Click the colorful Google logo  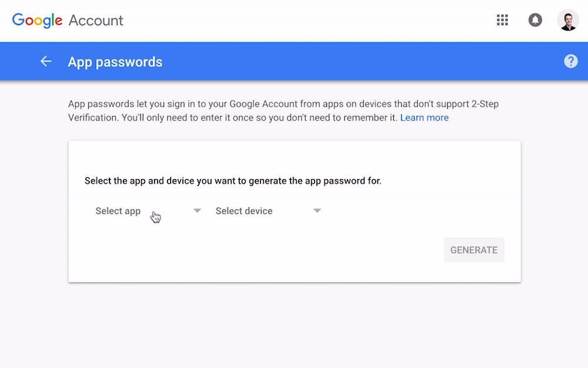(37, 21)
